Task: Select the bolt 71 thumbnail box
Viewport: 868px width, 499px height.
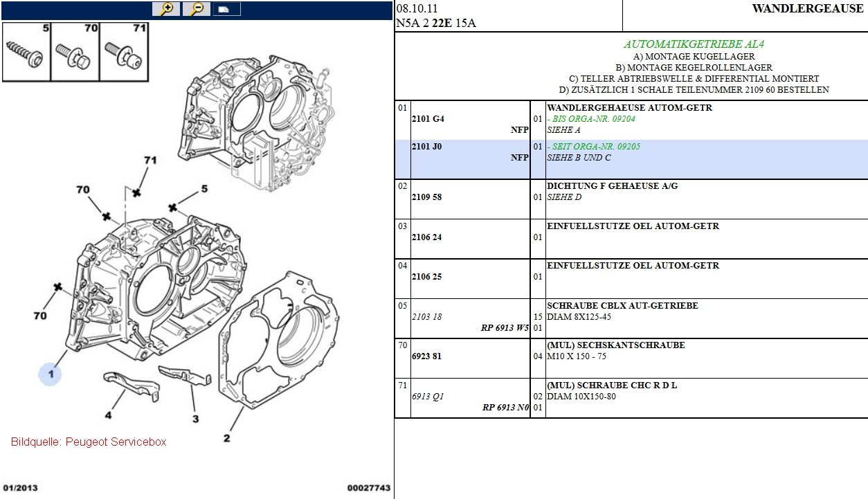Action: (x=124, y=51)
